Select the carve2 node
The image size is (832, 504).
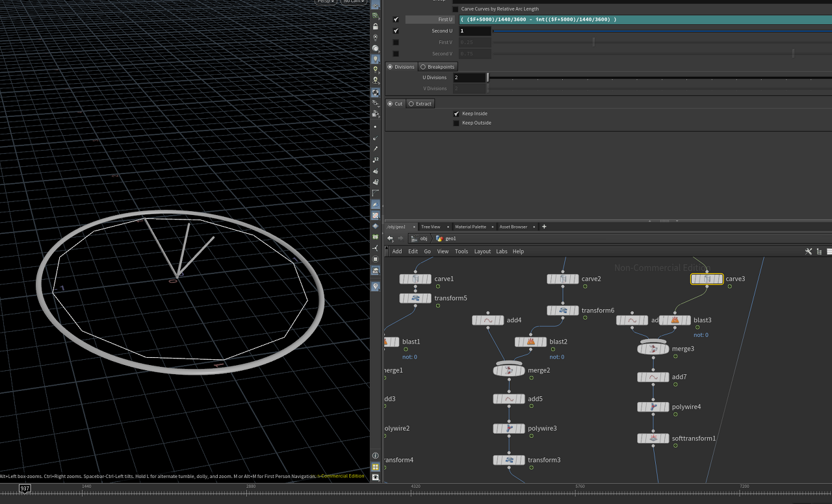[x=563, y=279]
